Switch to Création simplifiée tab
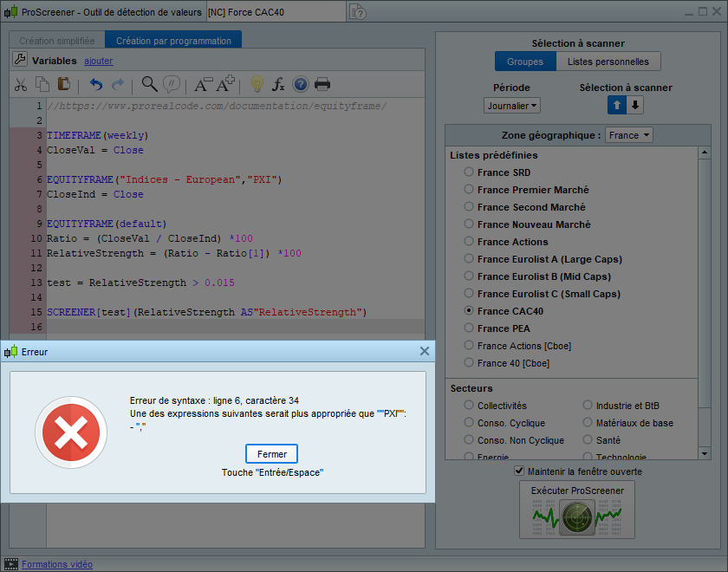728x572 pixels. pyautogui.click(x=57, y=41)
